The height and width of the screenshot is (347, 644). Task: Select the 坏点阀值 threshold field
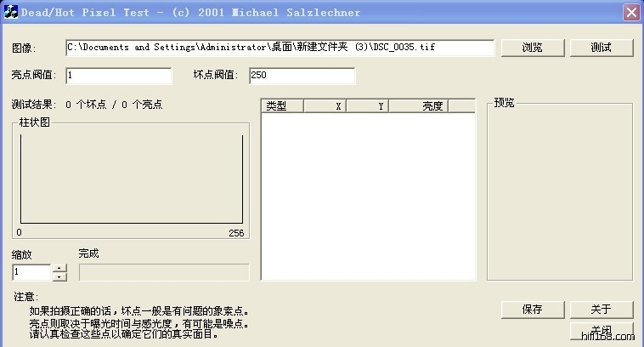[301, 76]
